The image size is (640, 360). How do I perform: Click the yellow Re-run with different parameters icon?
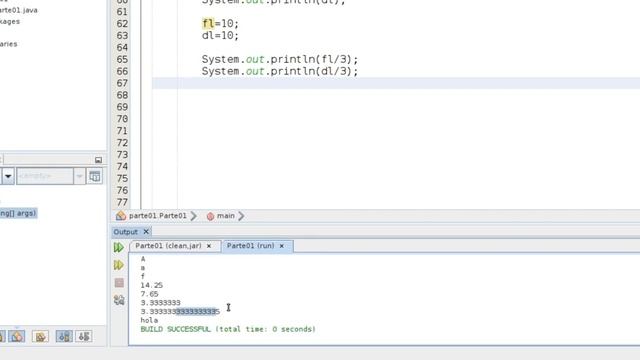pyautogui.click(x=118, y=265)
